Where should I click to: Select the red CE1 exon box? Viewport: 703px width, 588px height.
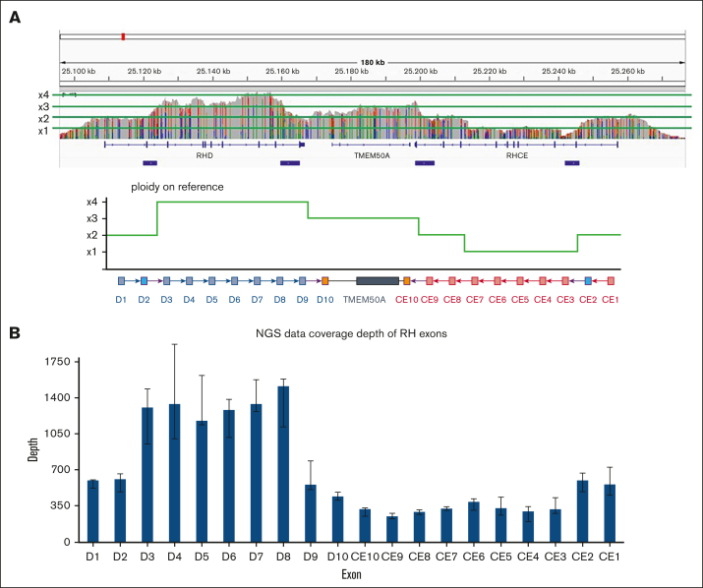(611, 281)
